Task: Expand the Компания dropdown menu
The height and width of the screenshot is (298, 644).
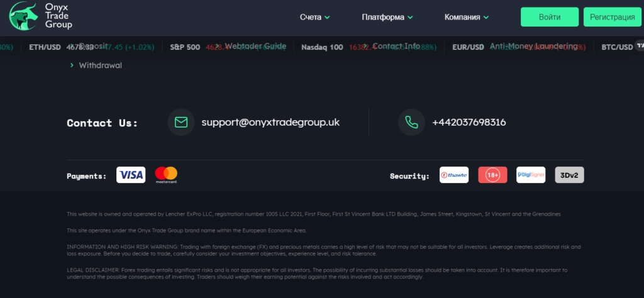Action: coord(467,17)
